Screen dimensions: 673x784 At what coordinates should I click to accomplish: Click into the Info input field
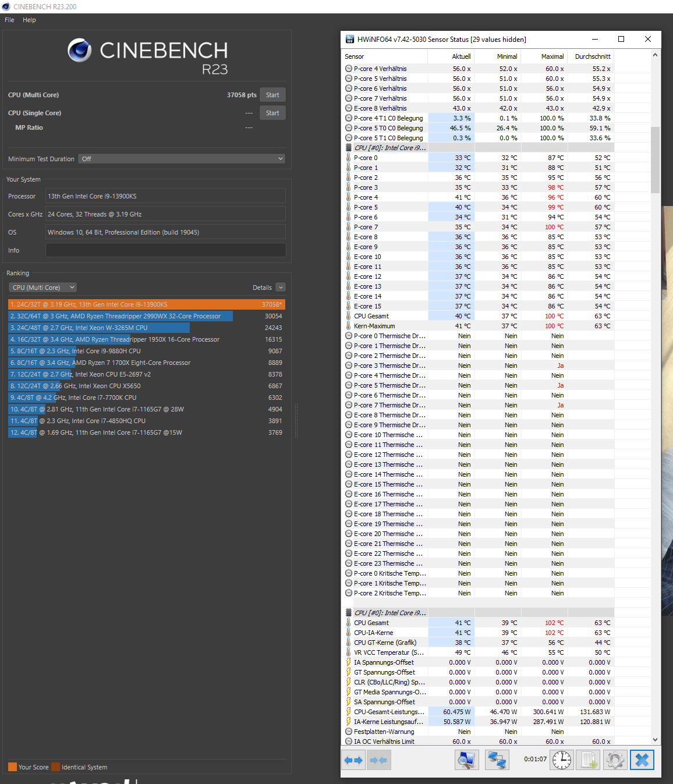click(165, 250)
